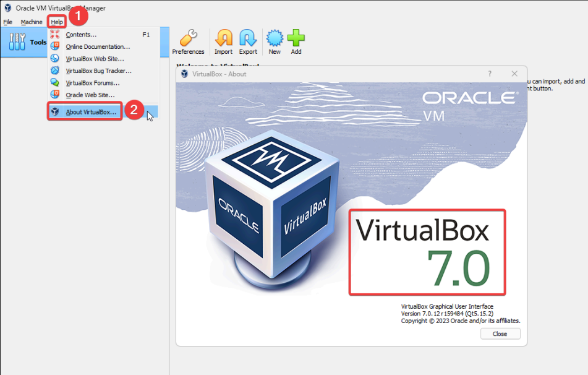Open the Help menu

[57, 22]
